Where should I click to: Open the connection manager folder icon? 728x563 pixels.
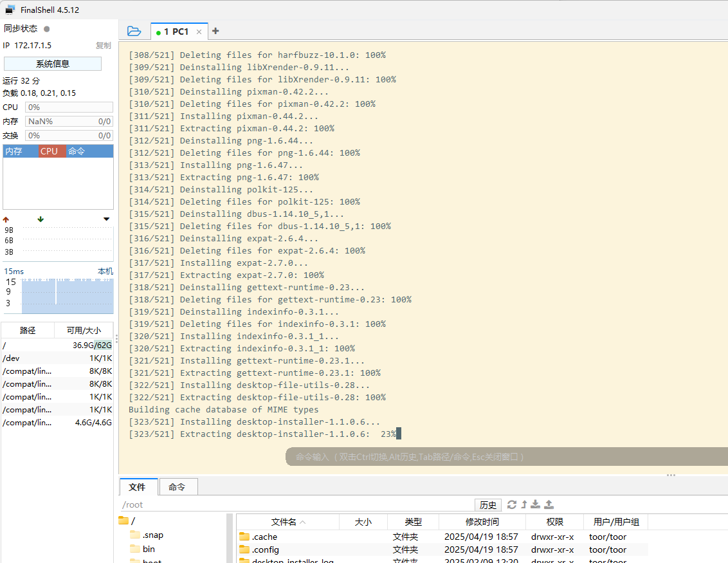pyautogui.click(x=134, y=31)
